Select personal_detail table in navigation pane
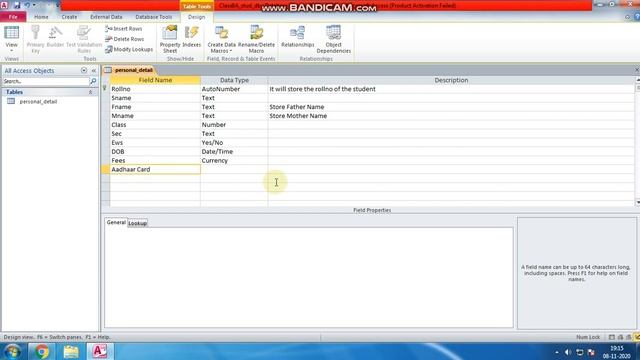 (x=38, y=102)
